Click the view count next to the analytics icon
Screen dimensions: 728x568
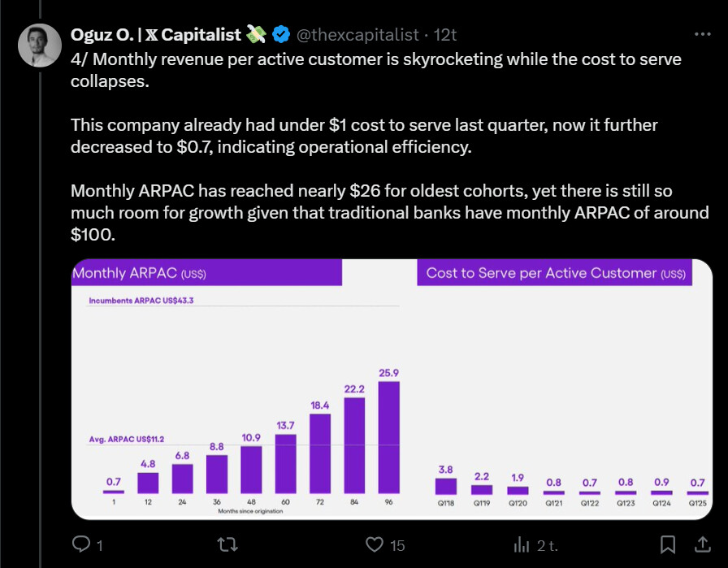click(547, 545)
